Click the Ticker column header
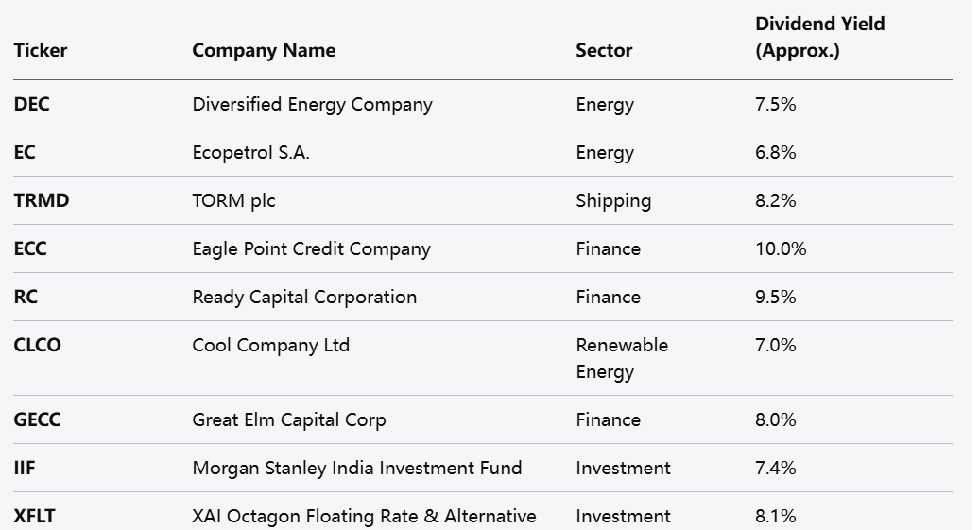980x530 pixels. tap(41, 50)
